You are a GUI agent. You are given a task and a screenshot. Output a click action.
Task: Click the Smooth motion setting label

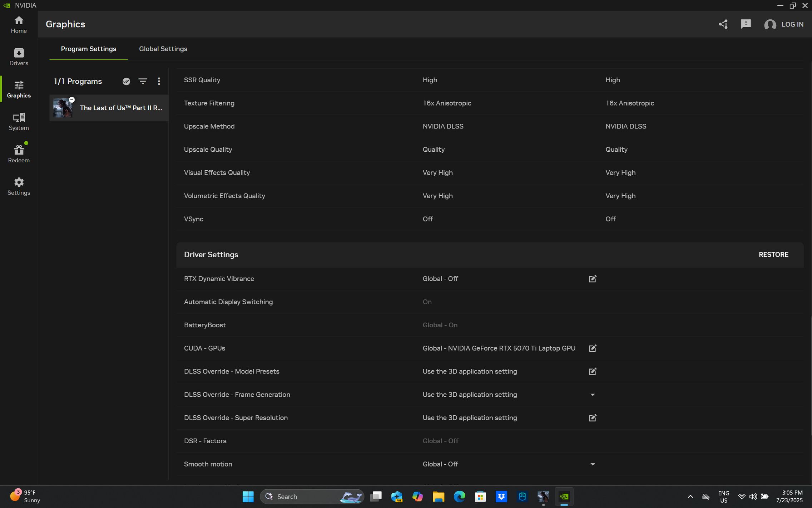tap(208, 464)
